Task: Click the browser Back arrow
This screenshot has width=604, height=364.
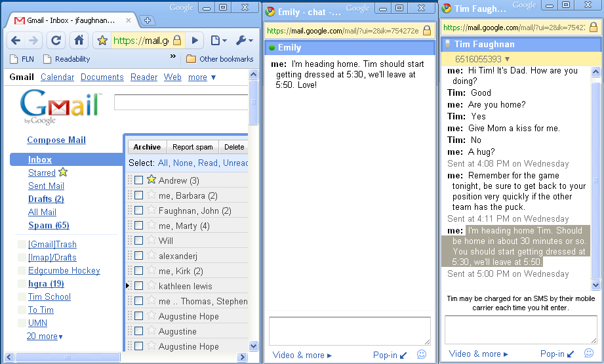Action: pyautogui.click(x=16, y=41)
